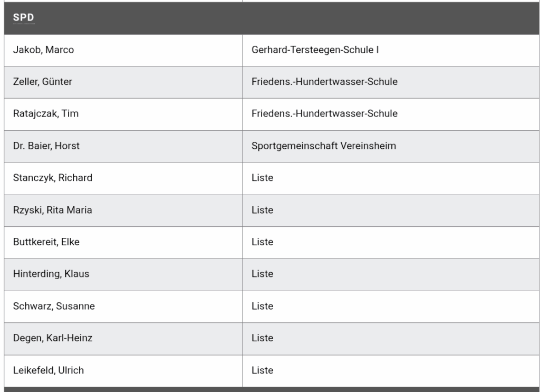Select the Dr. Baier, Horst entry
This screenshot has width=540, height=392.
click(46, 146)
